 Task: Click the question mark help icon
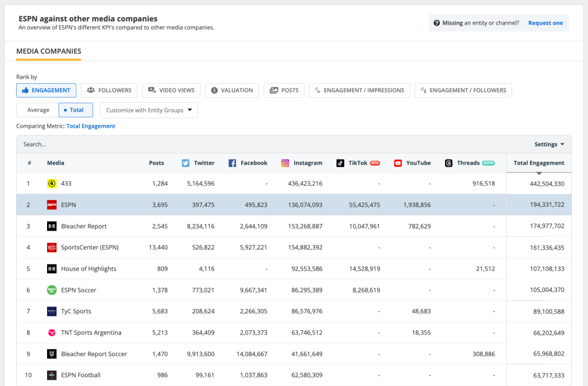pos(436,23)
